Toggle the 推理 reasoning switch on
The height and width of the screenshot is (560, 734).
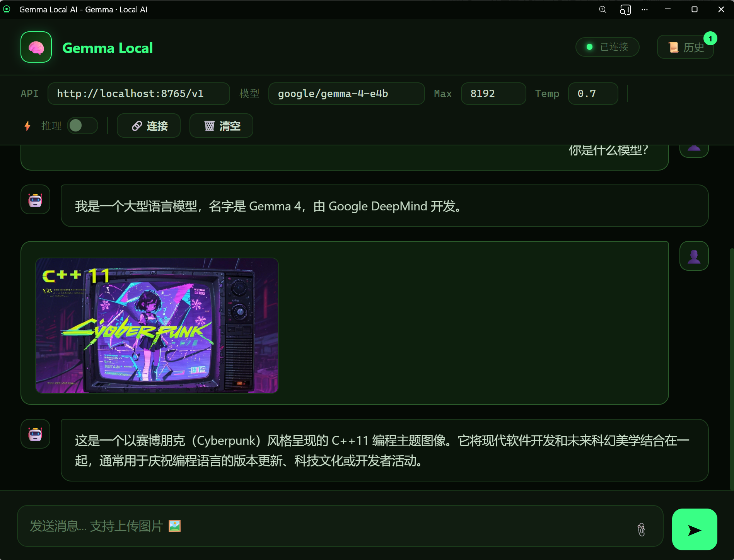[x=82, y=126]
